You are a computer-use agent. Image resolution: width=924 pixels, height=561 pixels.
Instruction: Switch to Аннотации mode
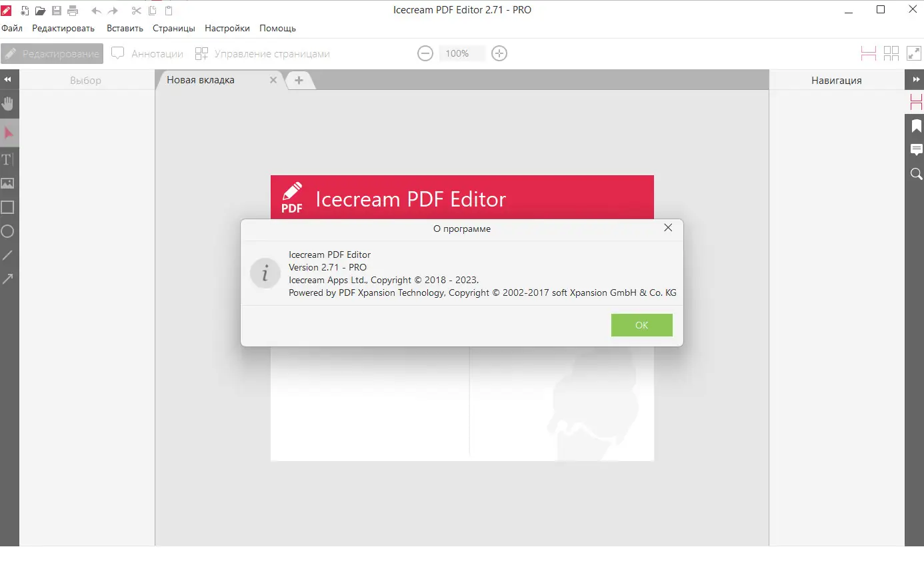147,54
